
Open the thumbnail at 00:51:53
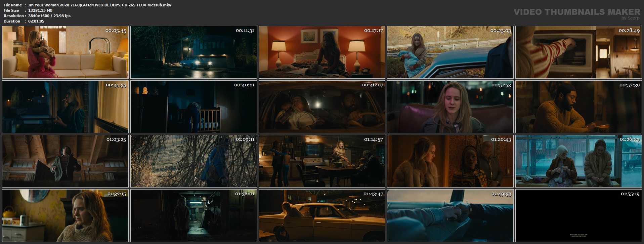[450, 107]
